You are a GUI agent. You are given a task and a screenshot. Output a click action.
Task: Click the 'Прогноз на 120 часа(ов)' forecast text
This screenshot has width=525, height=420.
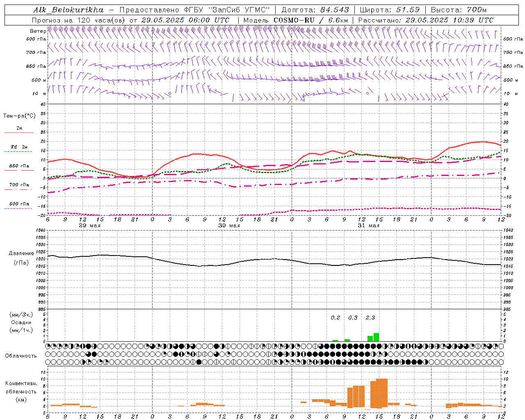[79, 20]
